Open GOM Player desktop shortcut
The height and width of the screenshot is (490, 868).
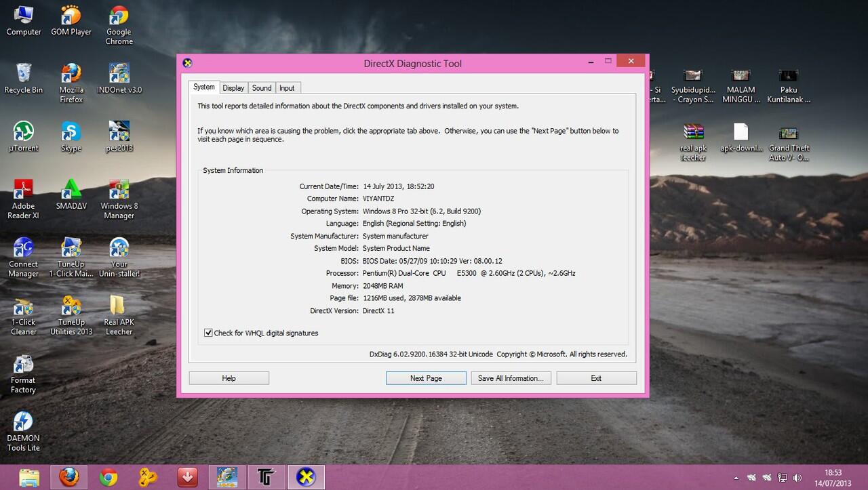tap(71, 20)
